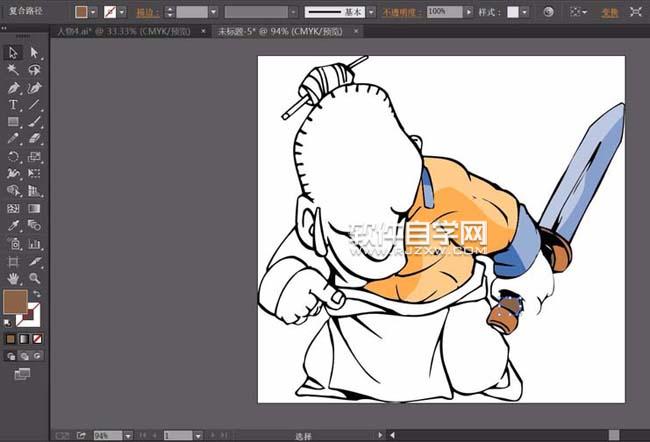650x442 pixels.
Task: Adjust stroke weight stepper arrows
Action: point(170,12)
